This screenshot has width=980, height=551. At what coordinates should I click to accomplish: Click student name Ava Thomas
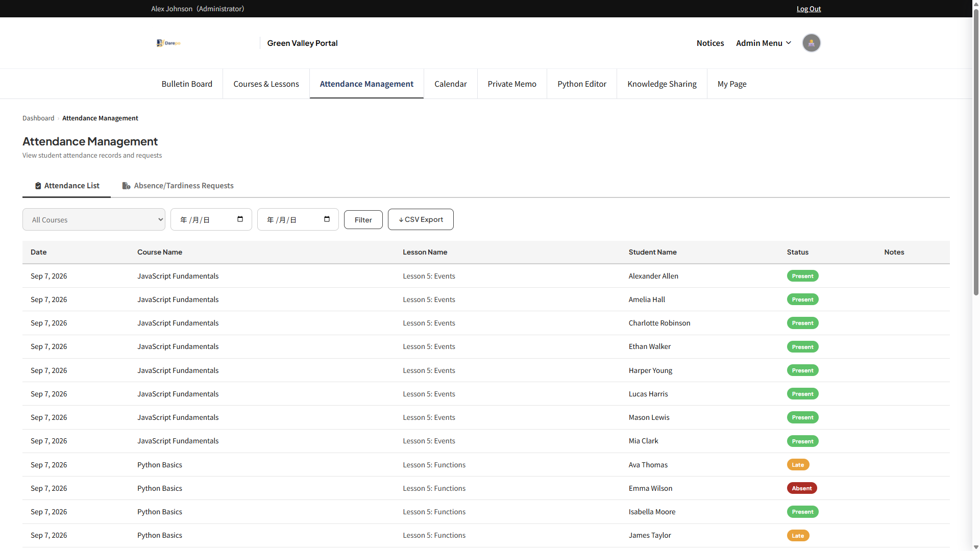648,465
